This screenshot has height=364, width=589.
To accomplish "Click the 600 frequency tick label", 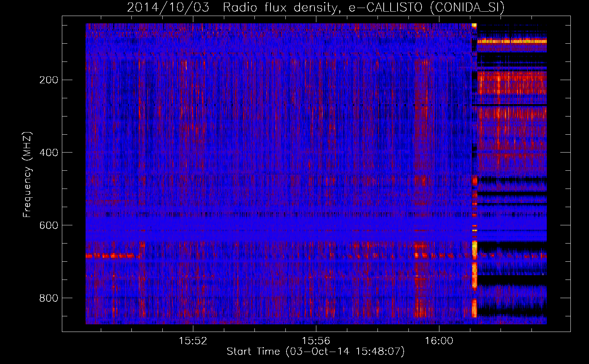I will pos(49,225).
